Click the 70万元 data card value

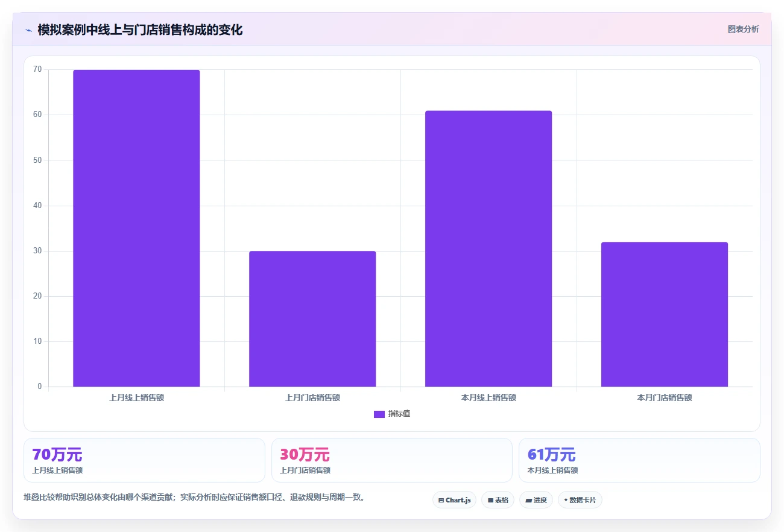pyautogui.click(x=57, y=455)
